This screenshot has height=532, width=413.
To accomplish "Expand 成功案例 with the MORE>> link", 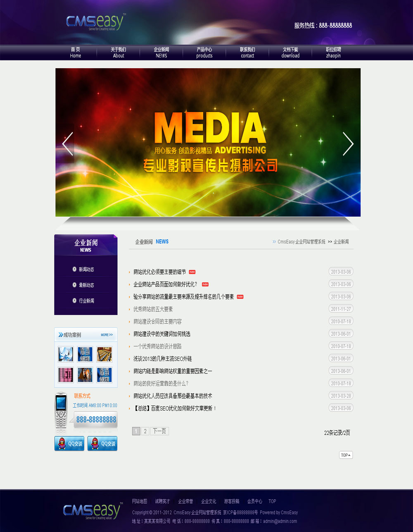I will pyautogui.click(x=107, y=335).
